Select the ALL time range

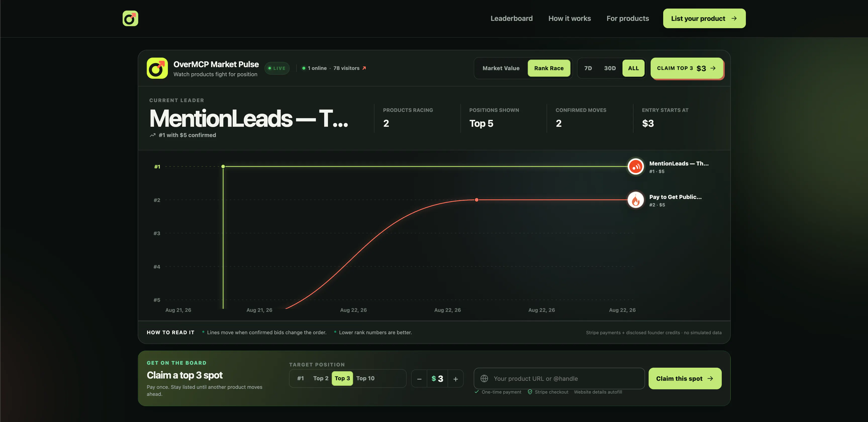click(633, 68)
